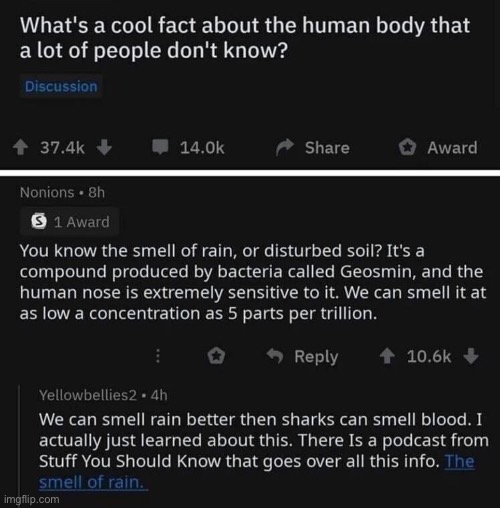Image resolution: width=500 pixels, height=508 pixels.
Task: Open comment three-dot options menu
Action: click(158, 356)
